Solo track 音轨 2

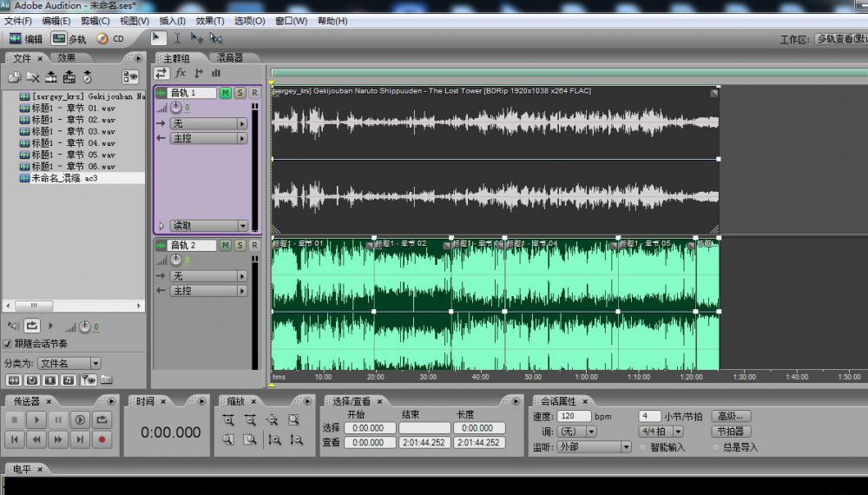[240, 245]
